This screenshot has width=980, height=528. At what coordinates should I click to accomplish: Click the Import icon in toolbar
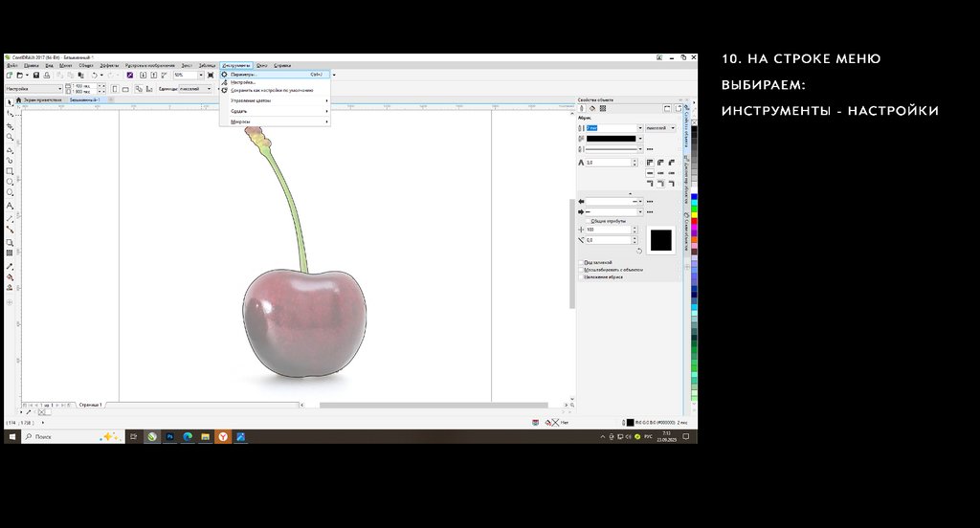point(143,75)
